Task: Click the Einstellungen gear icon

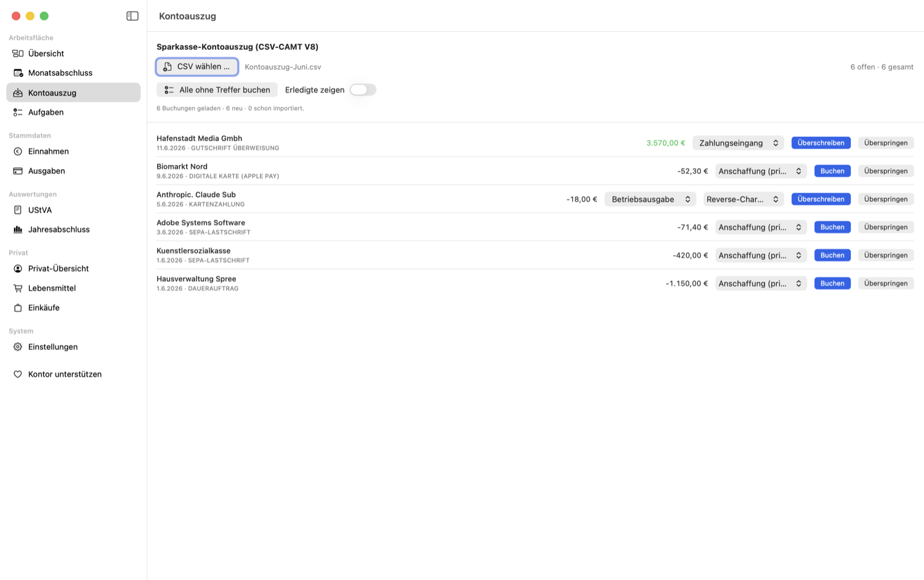Action: pyautogui.click(x=18, y=347)
